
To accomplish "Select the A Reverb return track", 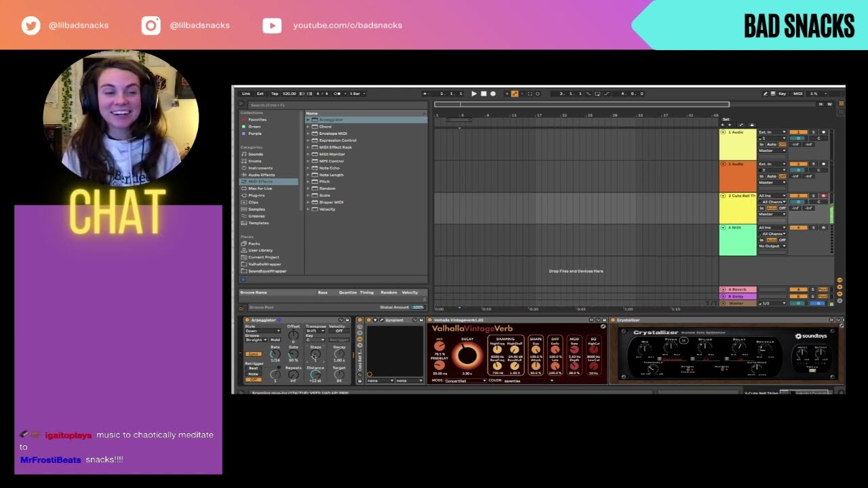I will pos(738,289).
